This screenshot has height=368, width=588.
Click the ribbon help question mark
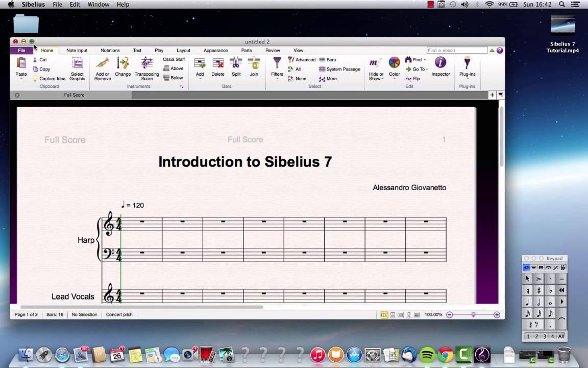(x=500, y=50)
